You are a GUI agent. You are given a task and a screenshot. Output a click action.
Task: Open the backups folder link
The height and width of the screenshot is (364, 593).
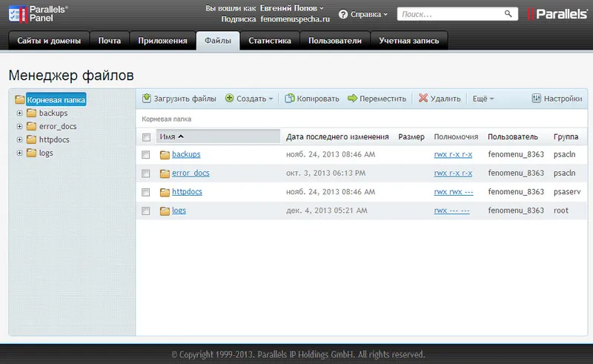pos(186,154)
